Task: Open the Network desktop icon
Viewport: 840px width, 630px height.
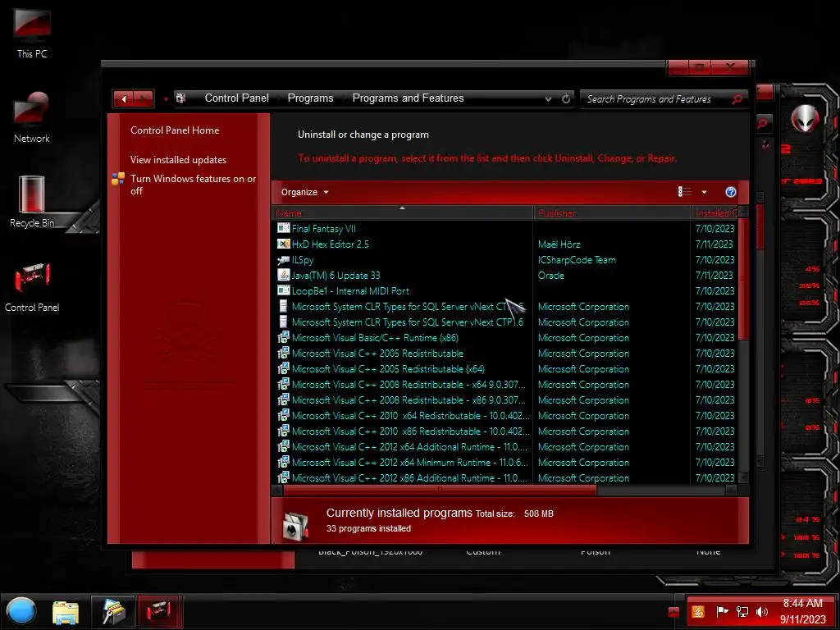Action: pyautogui.click(x=32, y=118)
